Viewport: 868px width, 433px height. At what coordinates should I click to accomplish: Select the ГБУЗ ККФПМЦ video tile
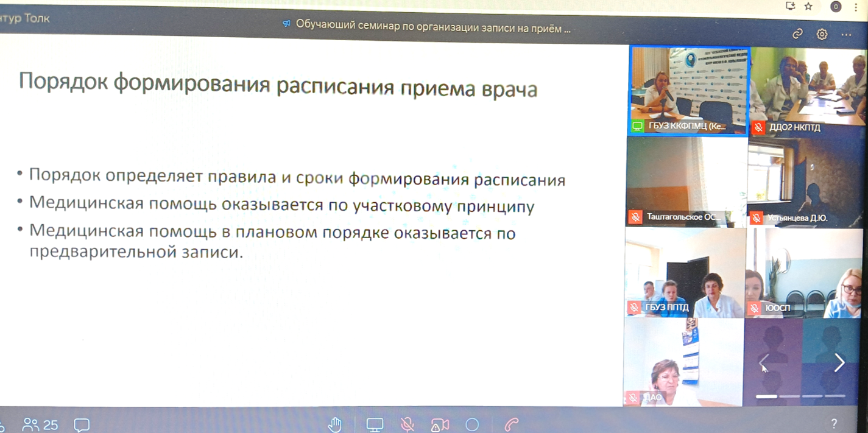coord(689,91)
